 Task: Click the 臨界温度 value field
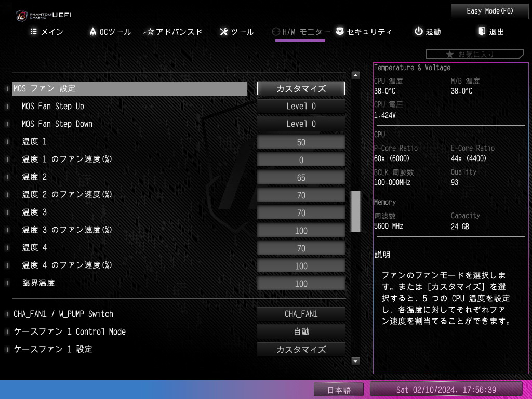coord(301,283)
